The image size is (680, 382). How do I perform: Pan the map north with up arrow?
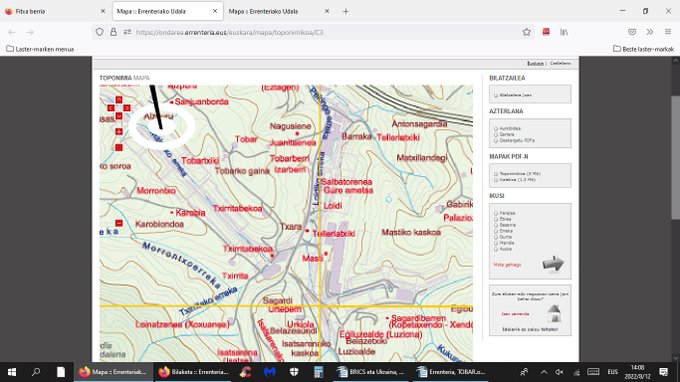pos(119,100)
